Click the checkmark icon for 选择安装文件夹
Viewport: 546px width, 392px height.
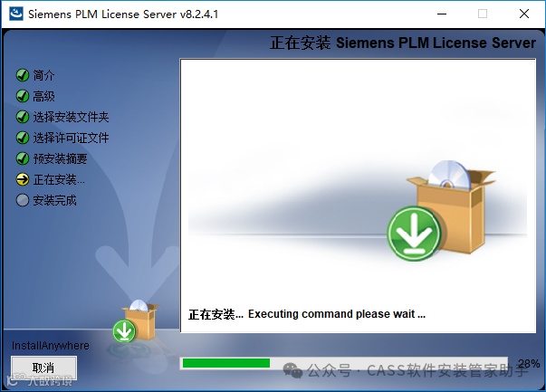tap(23, 117)
